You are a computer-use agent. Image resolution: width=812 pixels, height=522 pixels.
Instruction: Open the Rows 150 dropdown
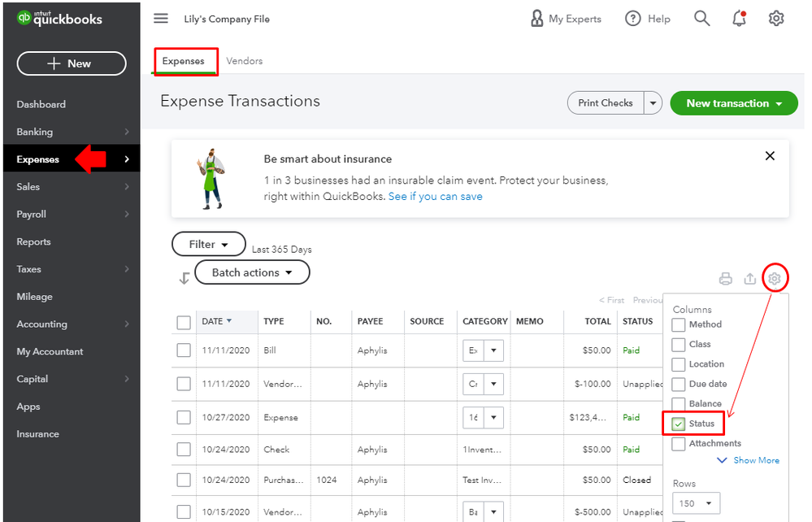click(x=696, y=503)
